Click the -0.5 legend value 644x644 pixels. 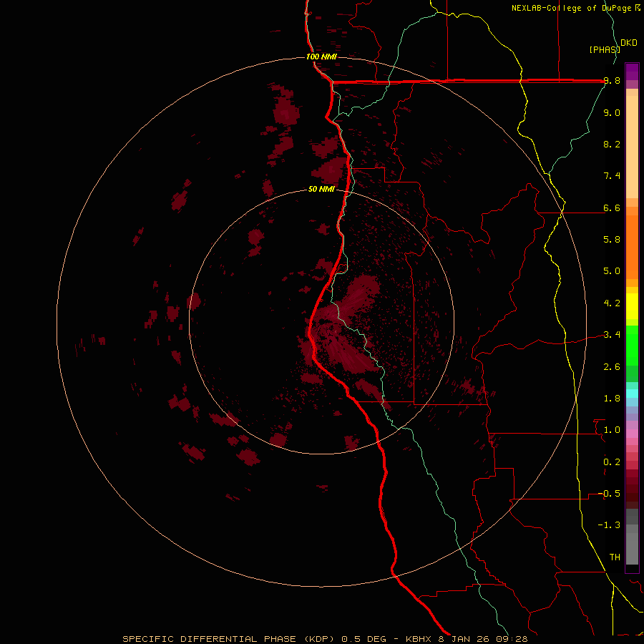click(609, 493)
